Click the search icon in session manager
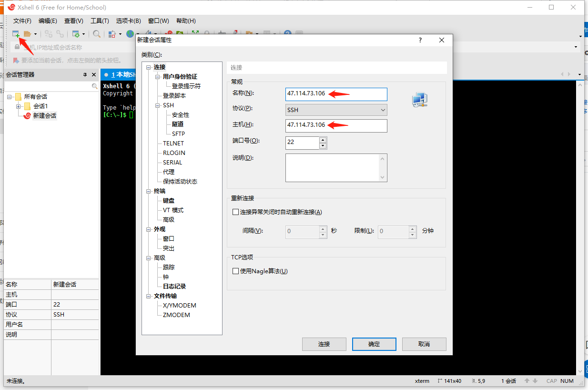Viewport: 588px width, 390px height. pyautogui.click(x=94, y=86)
